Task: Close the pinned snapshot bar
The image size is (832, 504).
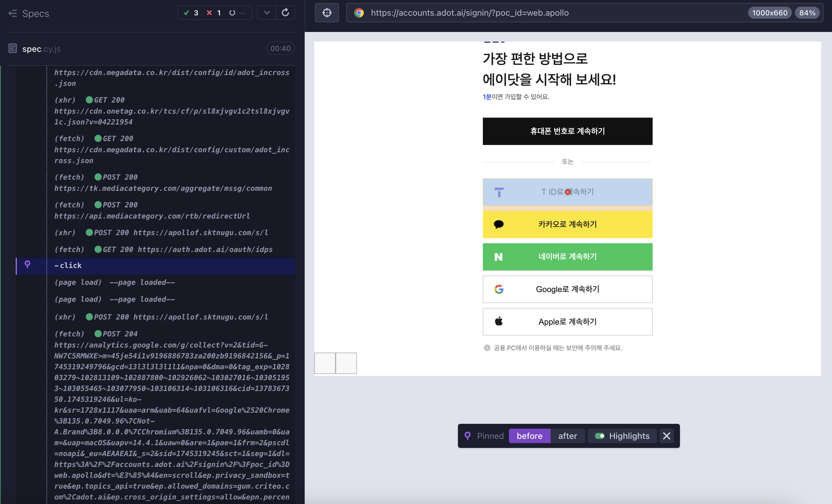Action: coord(667,436)
